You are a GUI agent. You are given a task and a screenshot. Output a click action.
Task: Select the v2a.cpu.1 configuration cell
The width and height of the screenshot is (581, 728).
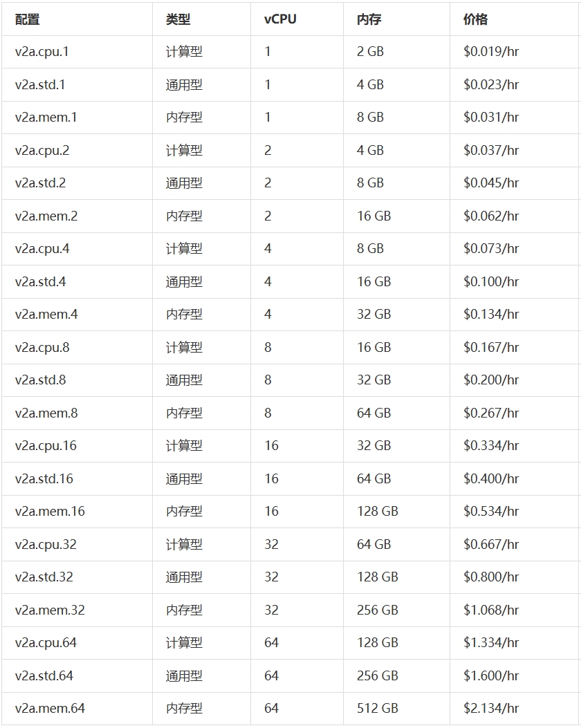click(x=42, y=52)
